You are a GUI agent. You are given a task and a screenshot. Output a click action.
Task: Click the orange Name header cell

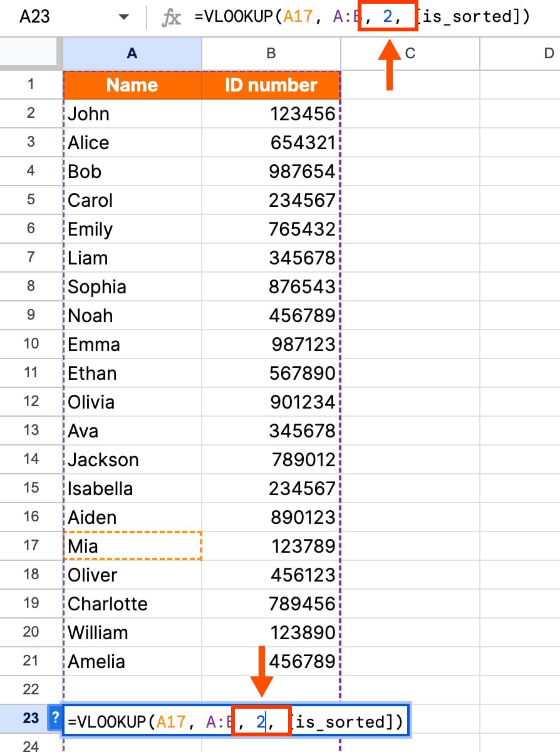(x=132, y=85)
